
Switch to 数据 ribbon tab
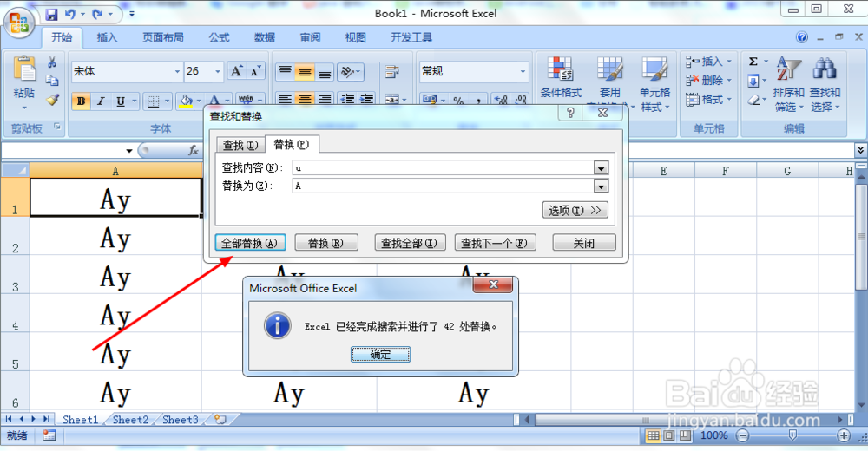(x=265, y=37)
